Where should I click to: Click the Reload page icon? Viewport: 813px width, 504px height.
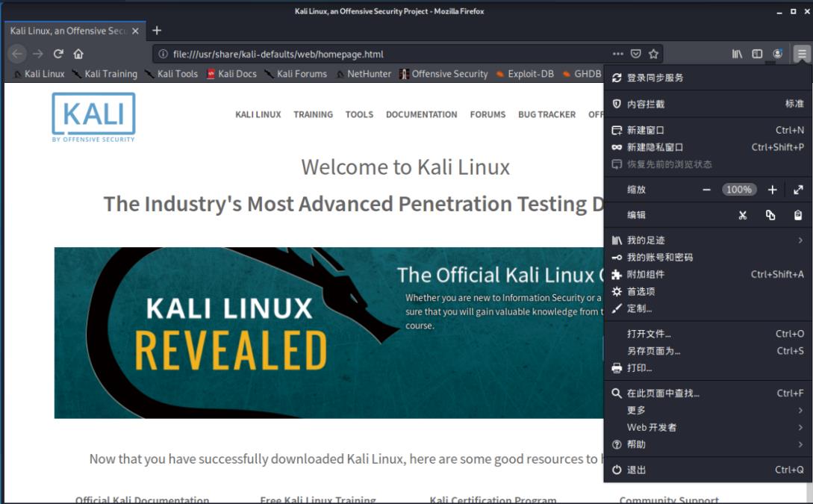pyautogui.click(x=58, y=54)
